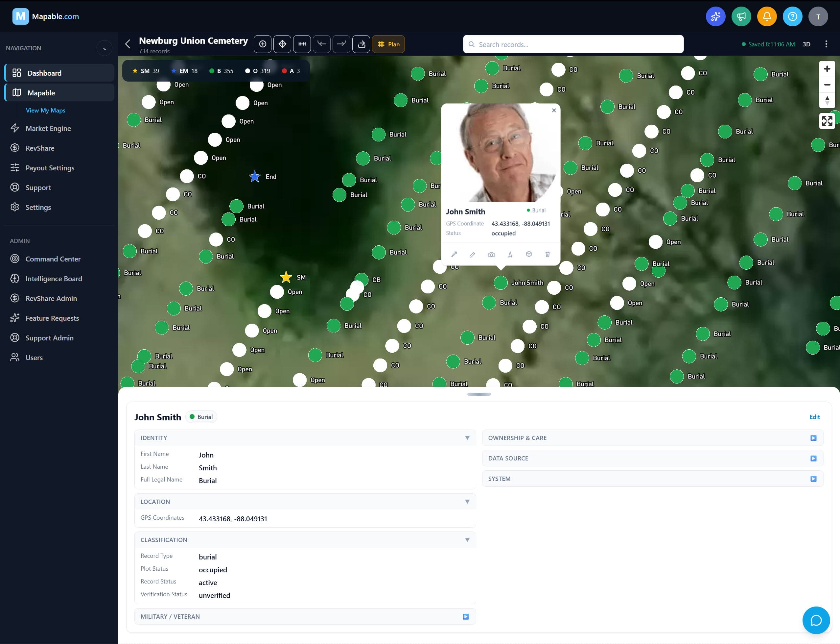Toggle the O 319 open plots filter
The image size is (840, 644).
click(x=257, y=70)
